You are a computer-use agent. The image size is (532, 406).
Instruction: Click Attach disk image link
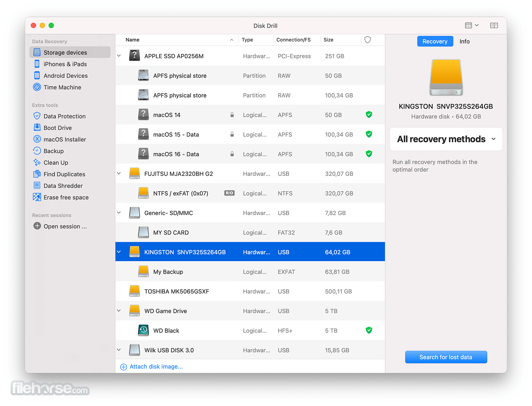152,367
